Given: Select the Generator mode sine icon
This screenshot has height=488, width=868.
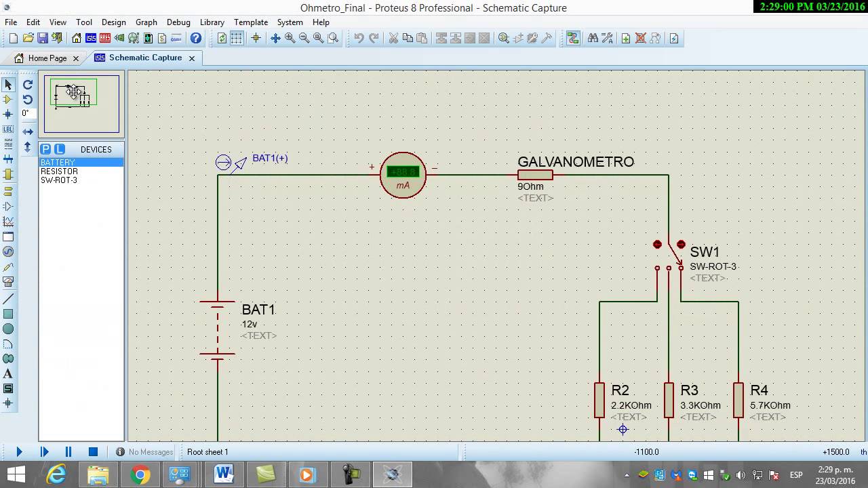Looking at the screenshot, I should (8, 251).
